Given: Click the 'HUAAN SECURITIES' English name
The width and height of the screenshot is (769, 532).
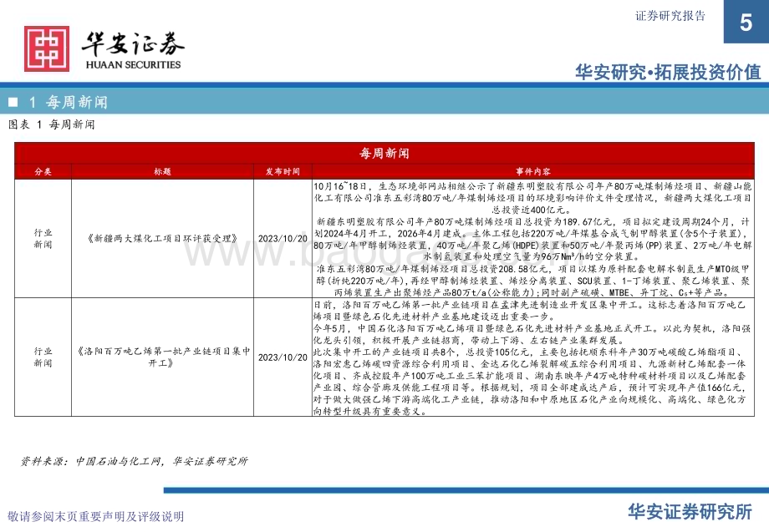Looking at the screenshot, I should (133, 64).
